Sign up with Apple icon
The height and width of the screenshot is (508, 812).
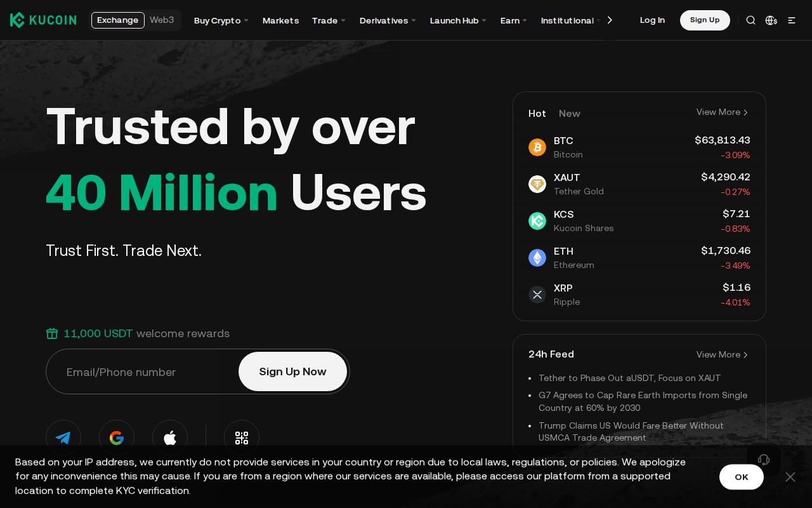[170, 438]
